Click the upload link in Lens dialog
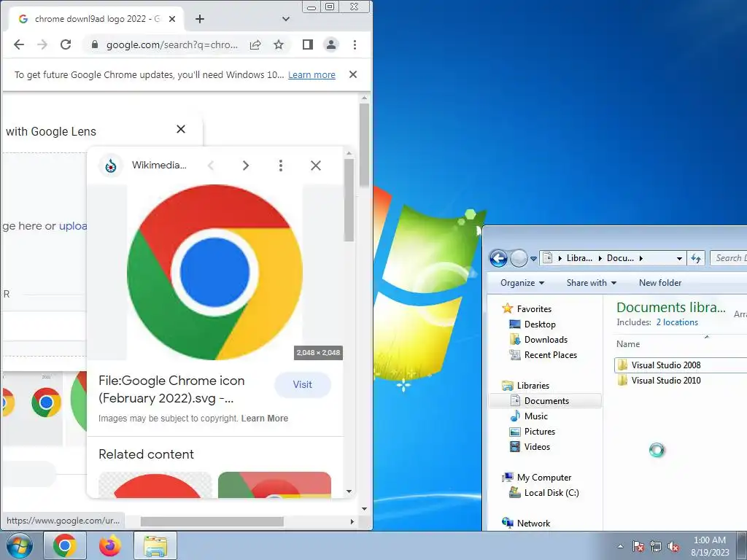The height and width of the screenshot is (560, 747). click(x=73, y=226)
